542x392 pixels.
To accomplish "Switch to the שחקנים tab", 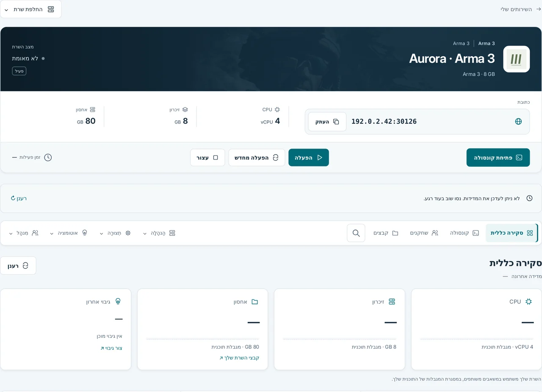I will 424,233.
